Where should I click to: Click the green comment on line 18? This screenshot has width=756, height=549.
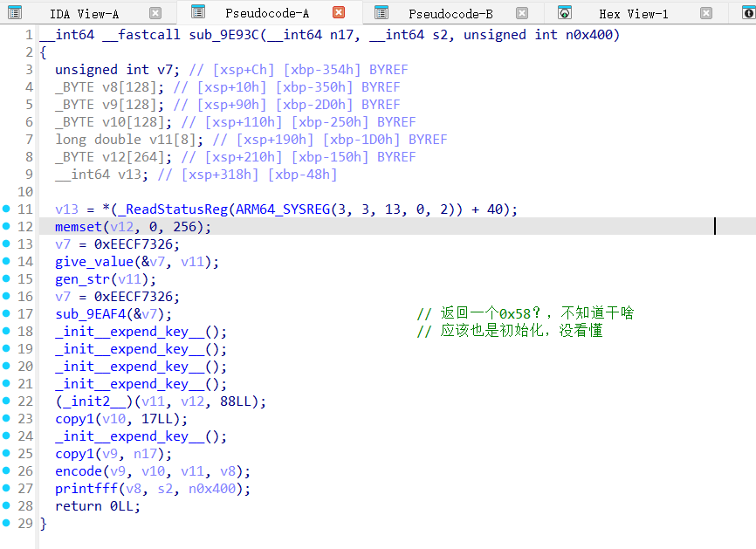point(510,331)
